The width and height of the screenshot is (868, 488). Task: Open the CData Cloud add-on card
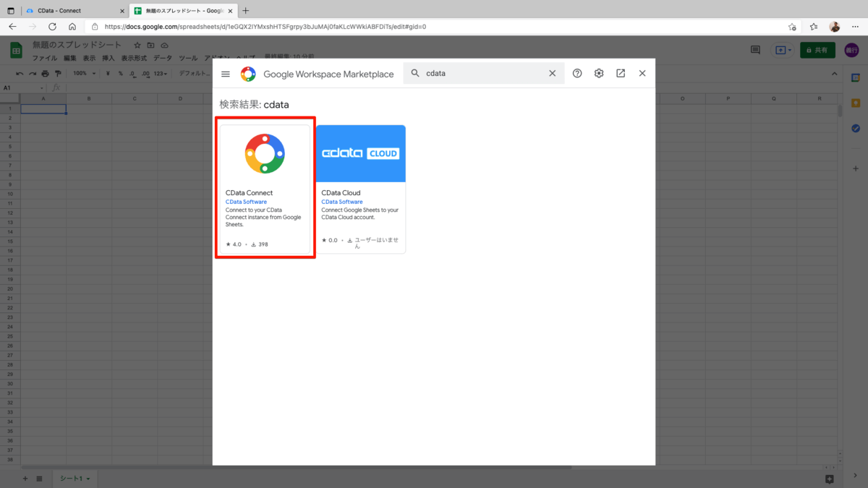click(x=361, y=189)
